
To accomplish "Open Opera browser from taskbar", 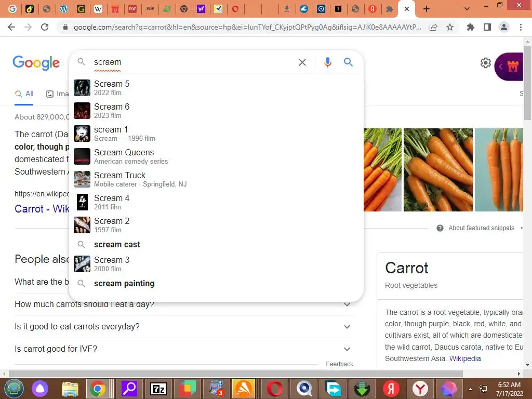I will point(274,389).
